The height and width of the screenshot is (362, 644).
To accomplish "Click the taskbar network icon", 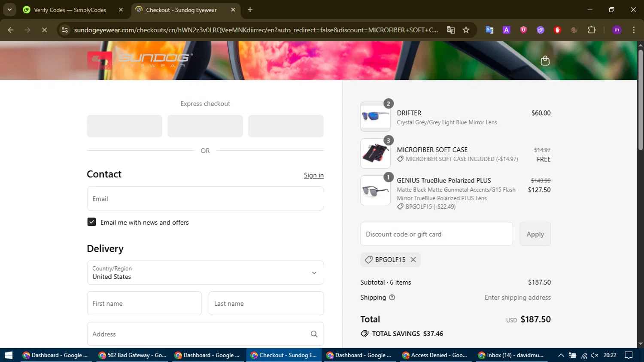I will [584, 355].
